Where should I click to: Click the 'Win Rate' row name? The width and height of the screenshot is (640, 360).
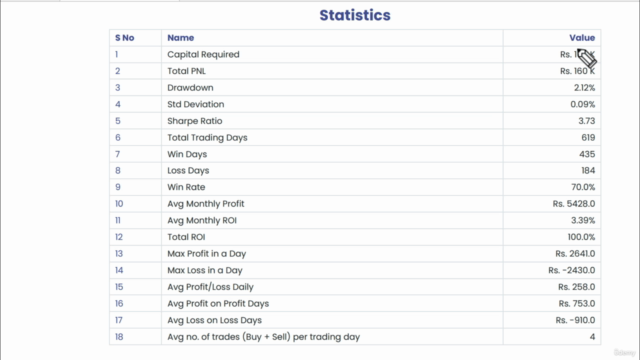tap(186, 187)
